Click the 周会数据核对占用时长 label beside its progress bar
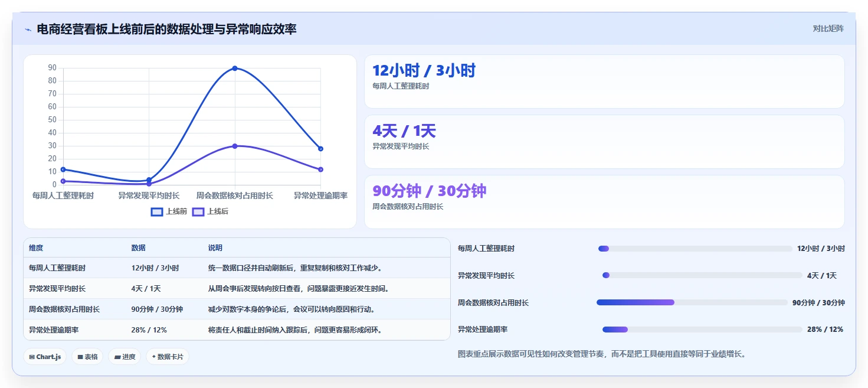This screenshot has width=868, height=388. pyautogui.click(x=493, y=303)
